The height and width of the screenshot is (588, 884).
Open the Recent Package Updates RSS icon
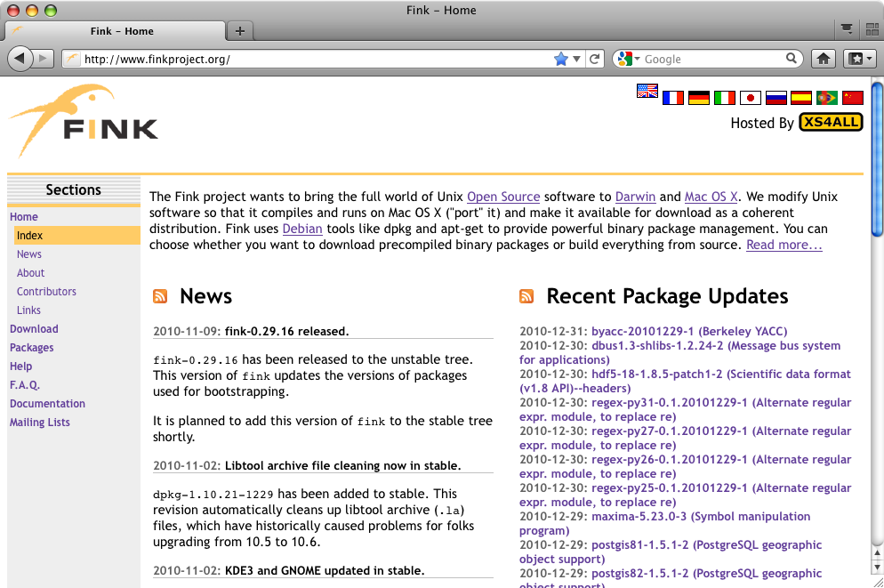click(x=526, y=296)
